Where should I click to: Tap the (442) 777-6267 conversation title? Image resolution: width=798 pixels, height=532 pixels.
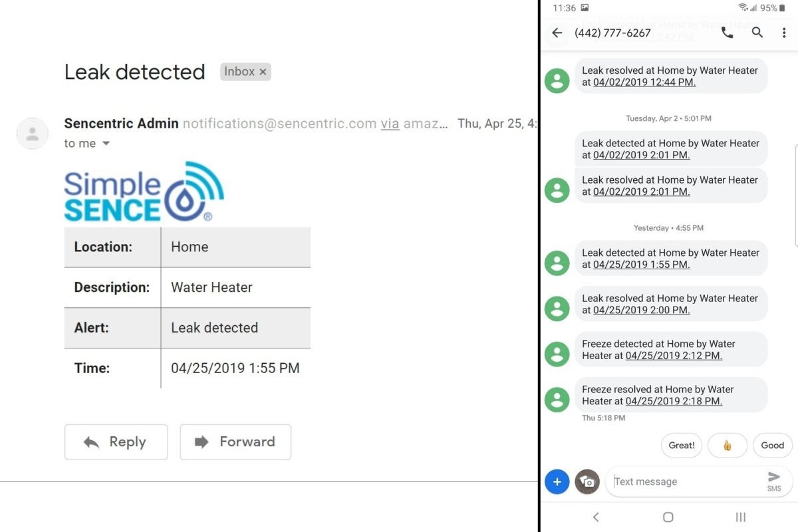(612, 33)
